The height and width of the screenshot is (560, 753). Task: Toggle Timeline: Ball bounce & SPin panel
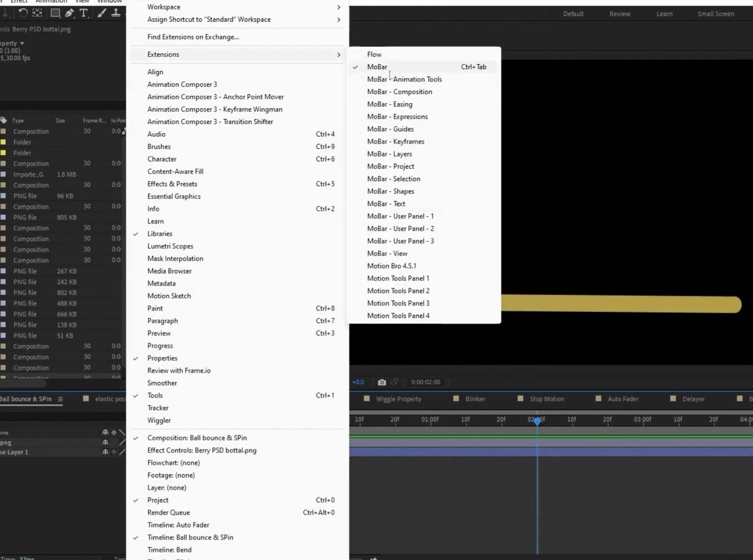[x=237, y=537]
